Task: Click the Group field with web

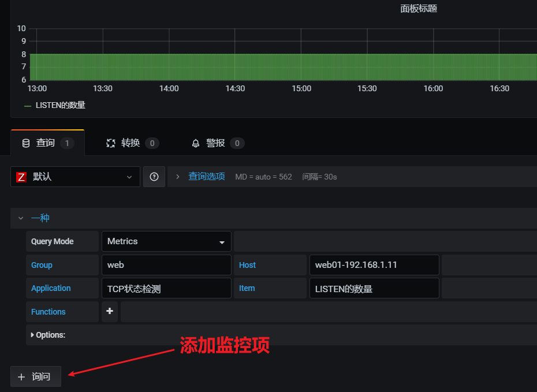Action: (x=166, y=265)
